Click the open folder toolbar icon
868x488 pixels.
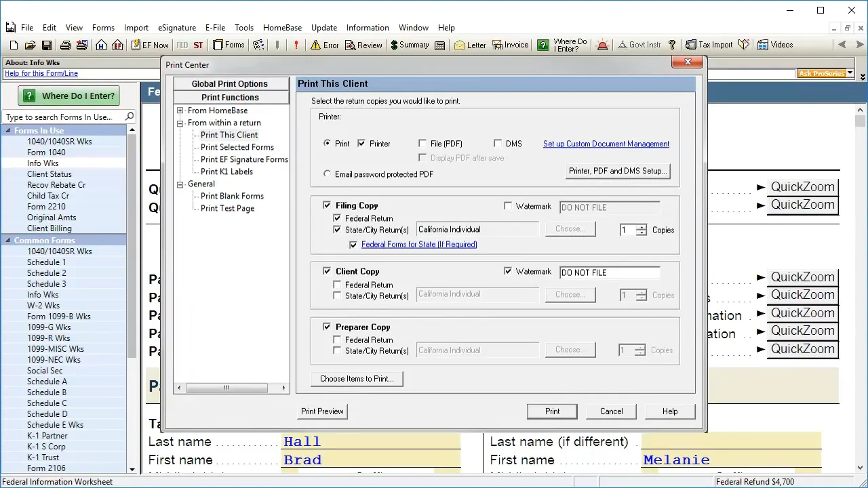(x=30, y=45)
